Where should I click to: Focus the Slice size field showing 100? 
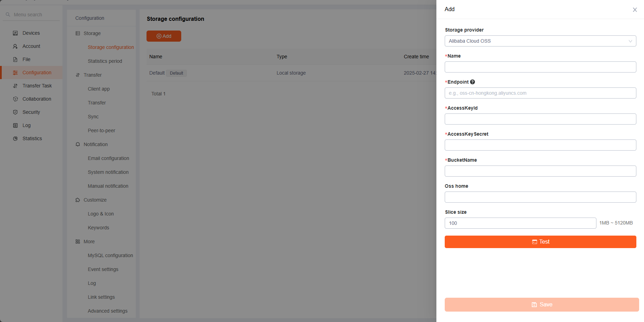[520, 223]
